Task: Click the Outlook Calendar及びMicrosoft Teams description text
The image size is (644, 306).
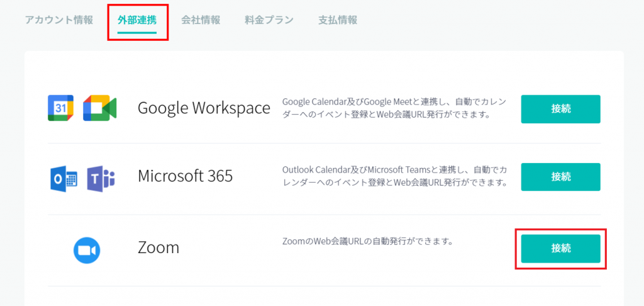Action: tap(395, 176)
